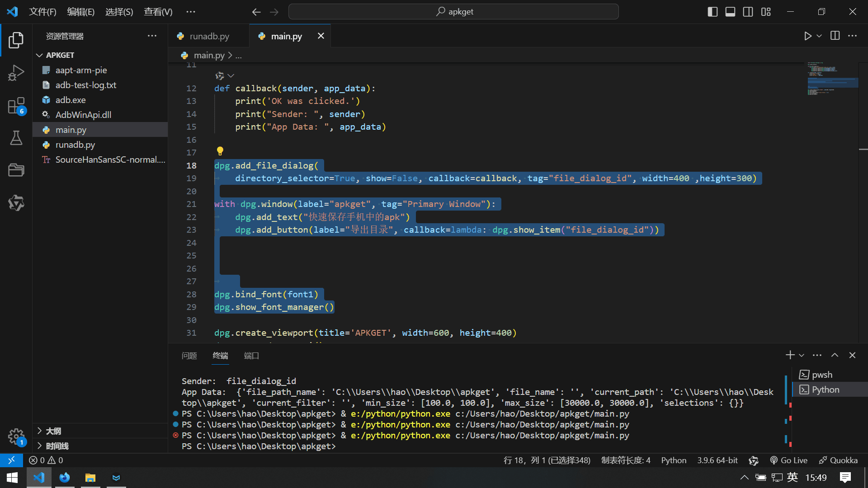Select the pwsh terminal session
Screen dimensions: 868x488
click(x=821, y=375)
